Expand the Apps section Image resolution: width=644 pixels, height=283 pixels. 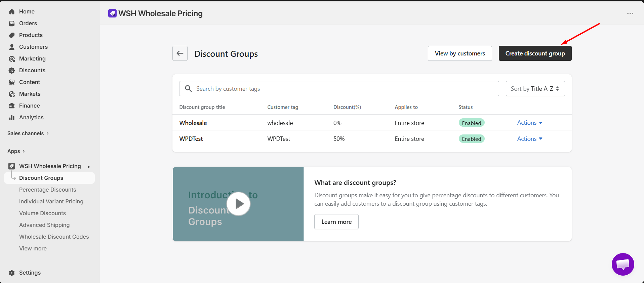16,151
